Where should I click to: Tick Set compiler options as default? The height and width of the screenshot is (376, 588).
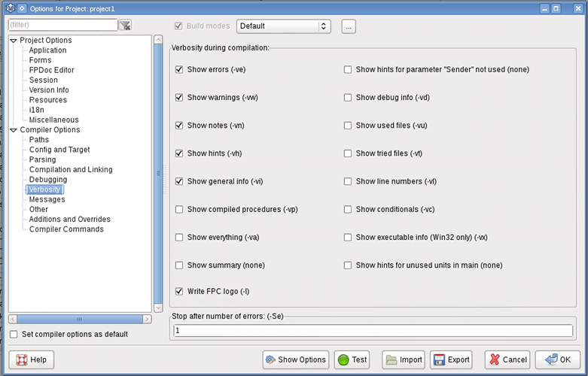tap(14, 334)
